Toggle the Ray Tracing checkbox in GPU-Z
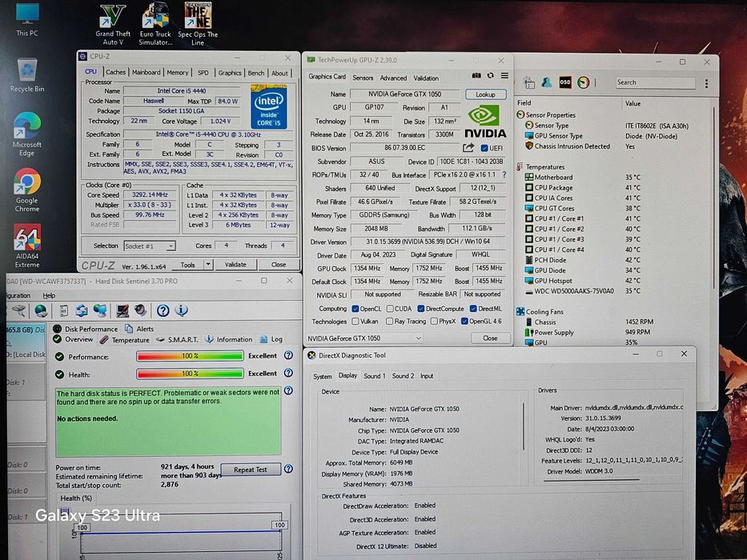747x560 pixels. coord(390,322)
